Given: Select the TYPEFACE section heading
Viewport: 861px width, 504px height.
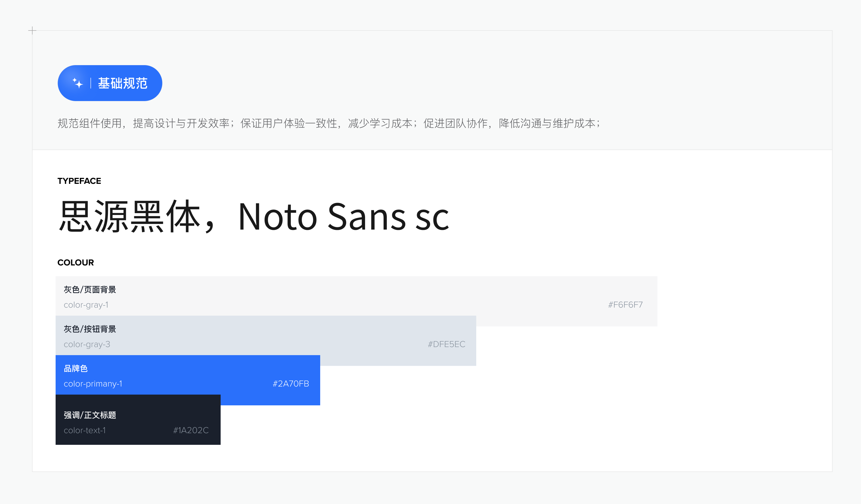Looking at the screenshot, I should (79, 181).
